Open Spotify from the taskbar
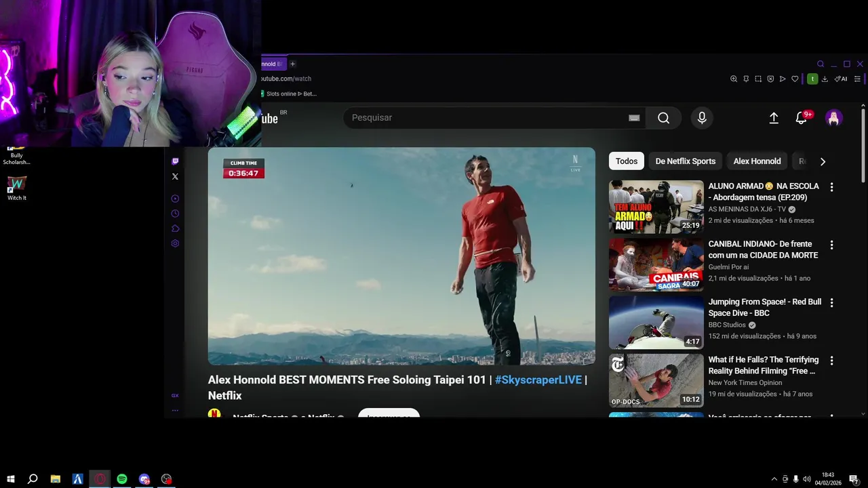This screenshot has height=488, width=868. (122, 479)
